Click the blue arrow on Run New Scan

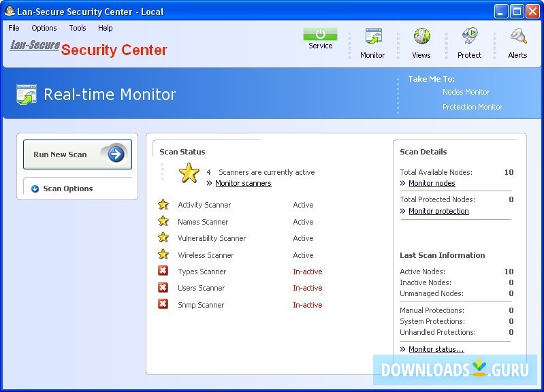point(116,154)
